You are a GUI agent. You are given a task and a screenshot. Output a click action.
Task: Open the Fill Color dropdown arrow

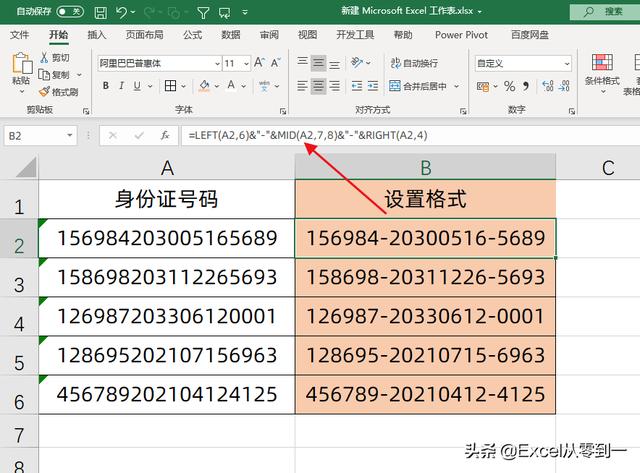(x=217, y=86)
